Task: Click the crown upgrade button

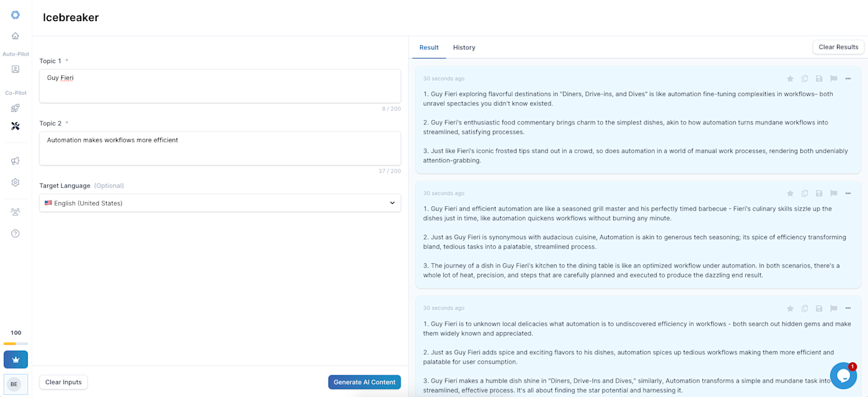Action: click(15, 359)
